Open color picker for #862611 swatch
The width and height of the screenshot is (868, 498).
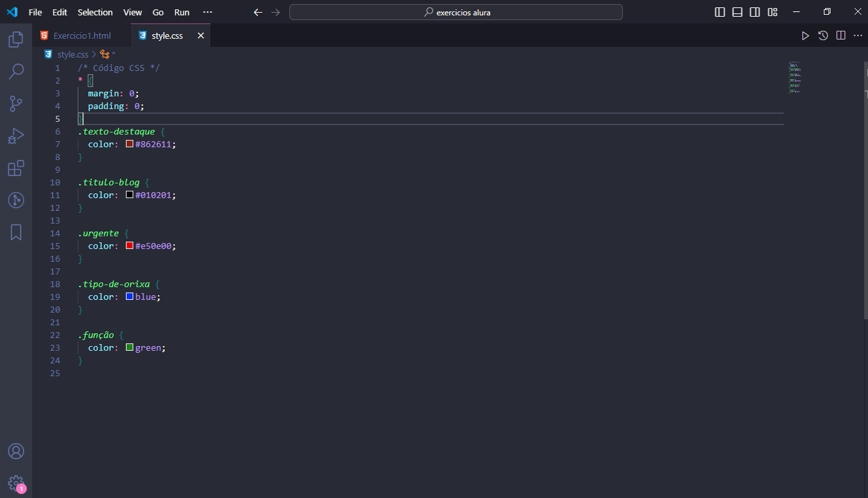click(130, 145)
